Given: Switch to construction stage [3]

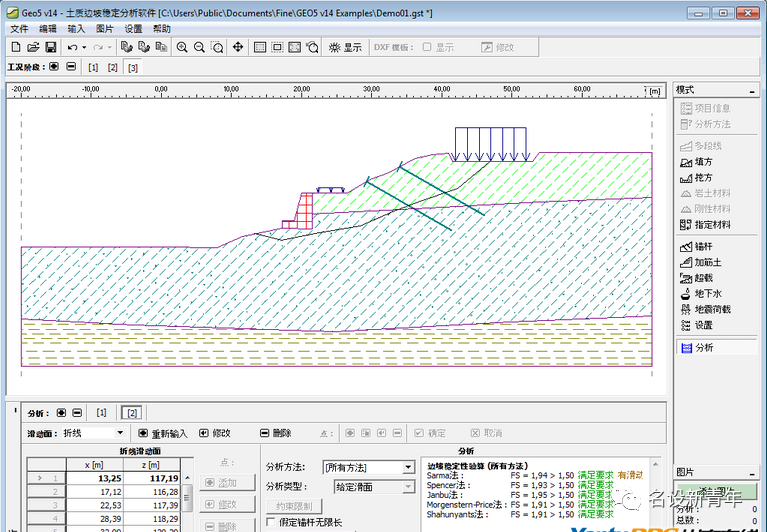Looking at the screenshot, I should (x=133, y=67).
